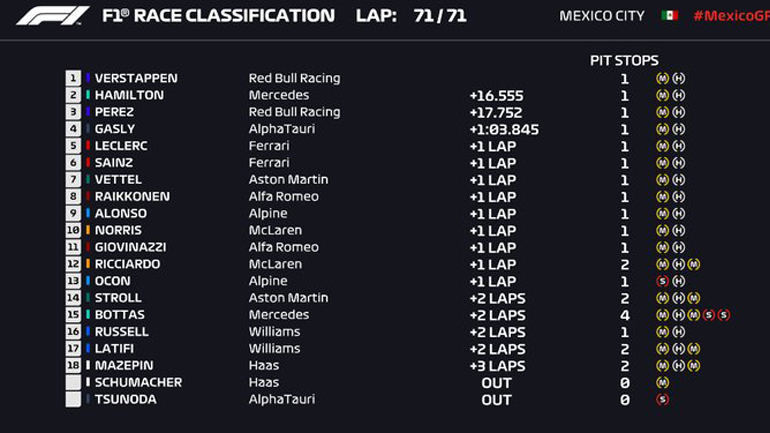770x433 pixels.
Task: Open the #MexicoGP hashtag link
Action: (x=731, y=16)
